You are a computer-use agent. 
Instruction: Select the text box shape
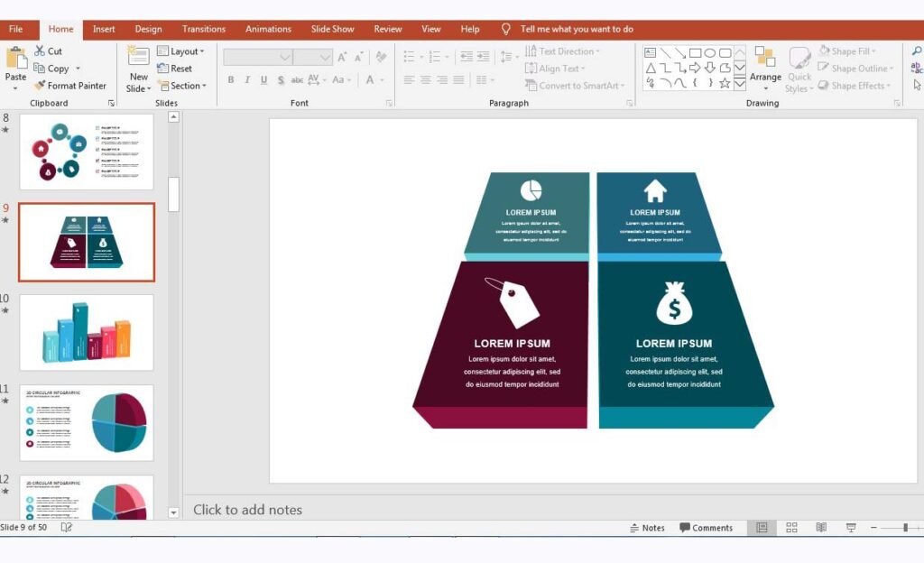pos(651,53)
